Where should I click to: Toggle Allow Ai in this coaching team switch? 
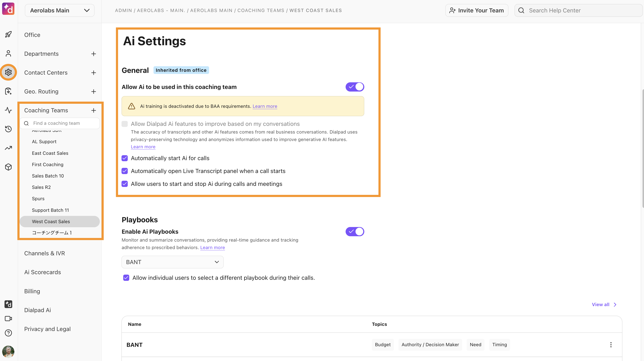[x=355, y=87]
